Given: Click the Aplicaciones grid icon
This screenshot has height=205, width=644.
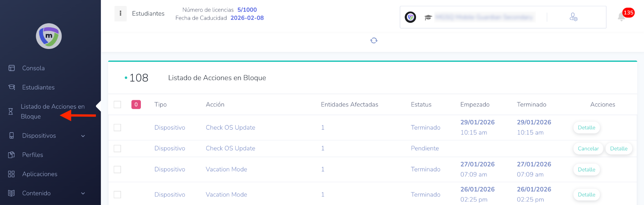Looking at the screenshot, I should 11,174.
